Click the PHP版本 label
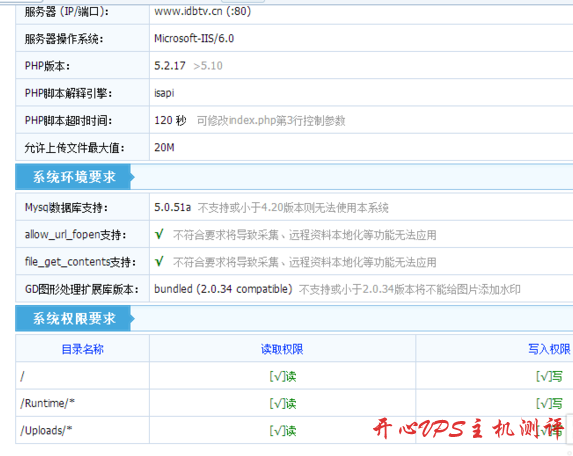573x456 pixels. (x=47, y=66)
